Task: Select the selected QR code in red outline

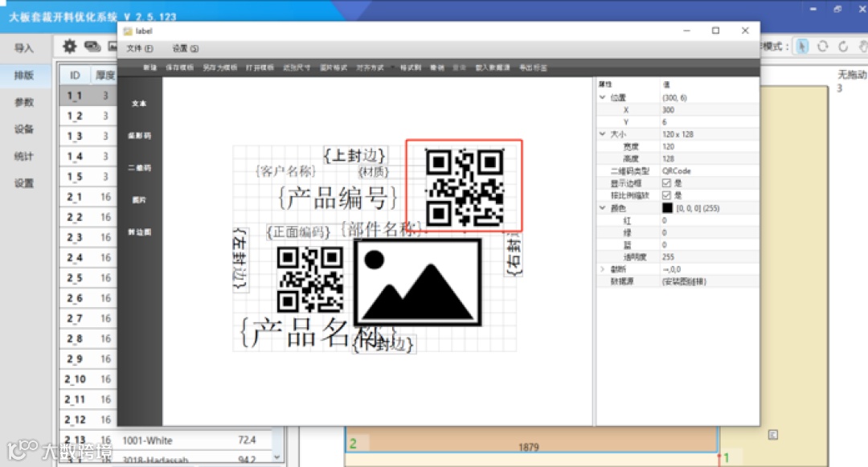Action: point(465,186)
